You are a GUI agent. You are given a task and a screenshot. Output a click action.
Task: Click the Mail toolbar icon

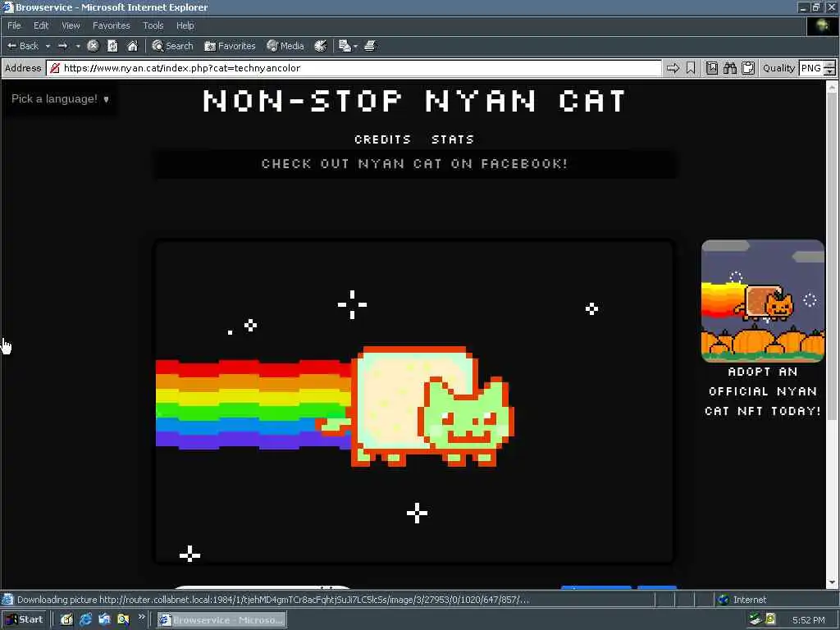click(345, 46)
